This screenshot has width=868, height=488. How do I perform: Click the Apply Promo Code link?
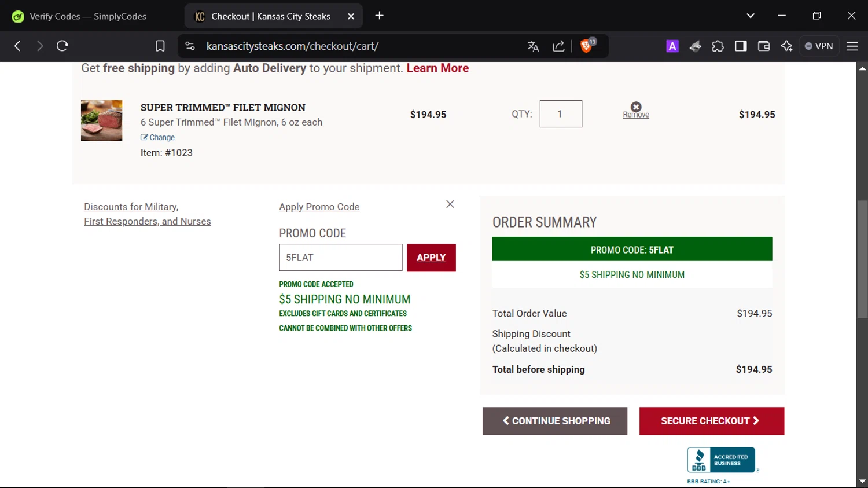pyautogui.click(x=319, y=207)
